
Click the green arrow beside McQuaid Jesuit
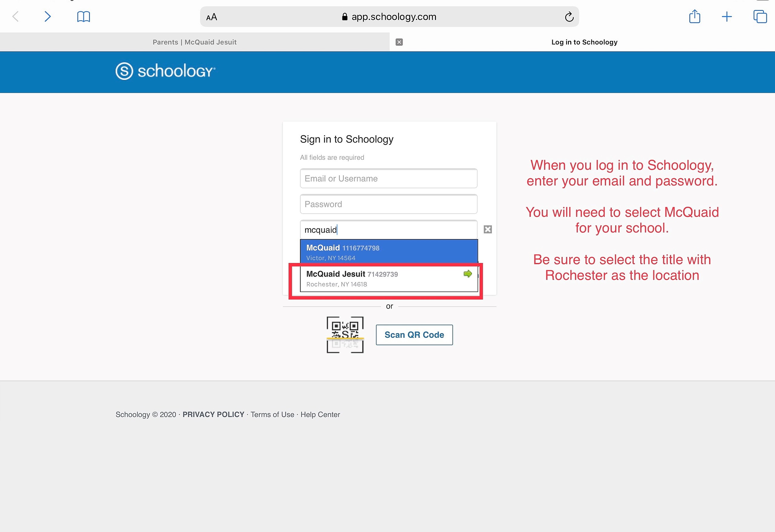click(467, 274)
